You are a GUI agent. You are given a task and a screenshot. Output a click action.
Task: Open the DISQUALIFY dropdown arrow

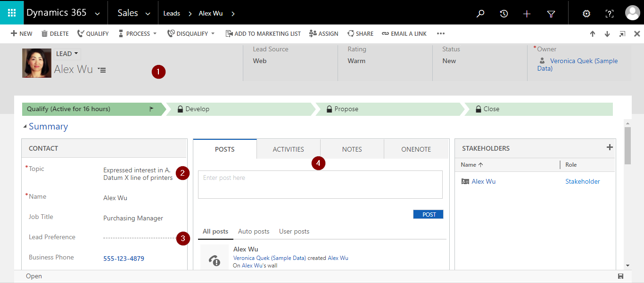213,33
